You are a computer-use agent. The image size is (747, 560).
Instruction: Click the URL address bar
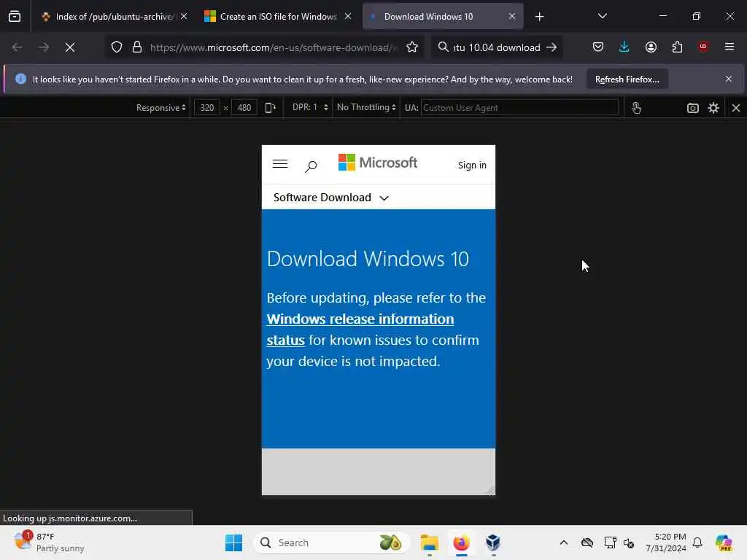(x=273, y=47)
